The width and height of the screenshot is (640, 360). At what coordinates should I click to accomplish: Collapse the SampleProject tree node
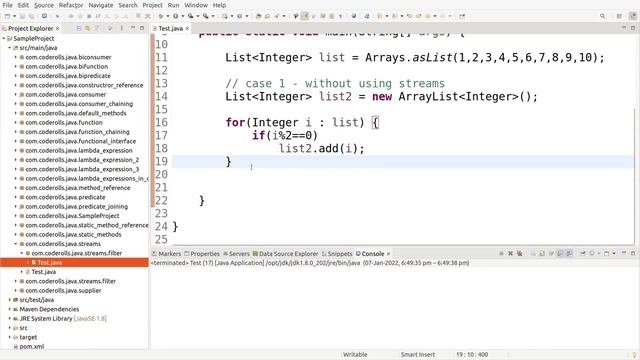[4, 38]
